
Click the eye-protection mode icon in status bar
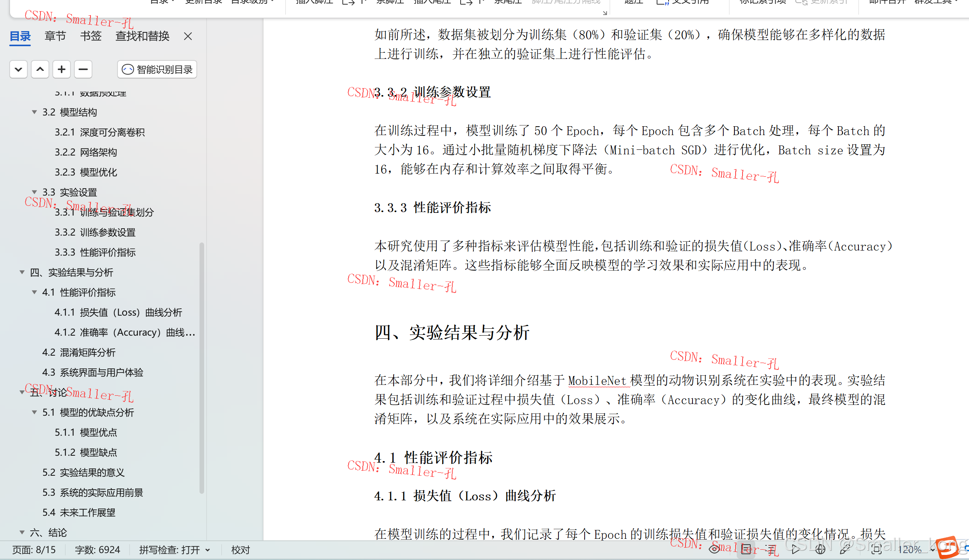click(x=714, y=549)
